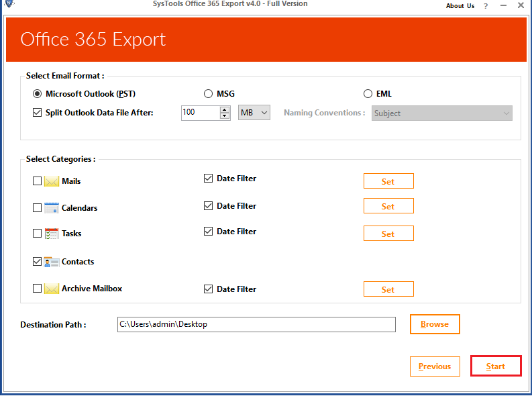Image resolution: width=532 pixels, height=396 pixels.
Task: Enable the Mails category checkbox
Action: point(37,181)
